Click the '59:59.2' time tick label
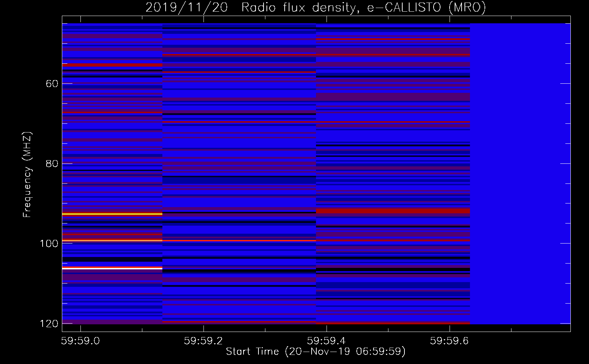Screen dimensions: 589x364 coord(203,341)
